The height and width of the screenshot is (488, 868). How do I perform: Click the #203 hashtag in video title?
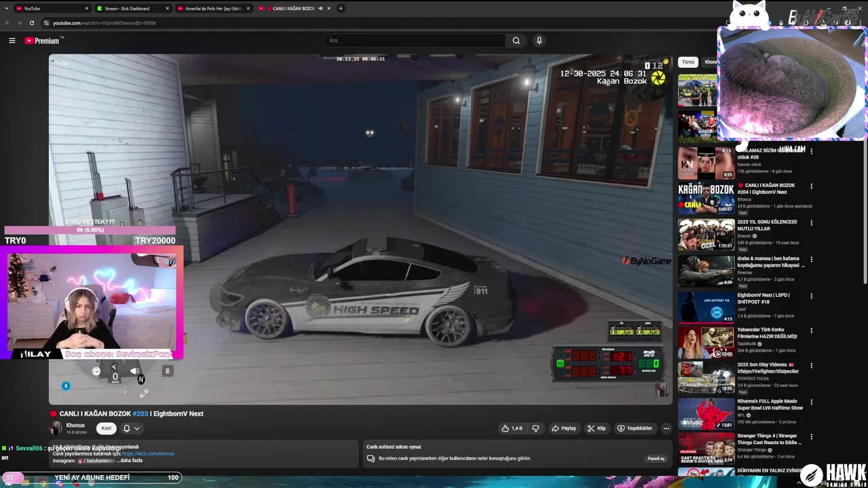click(x=140, y=413)
